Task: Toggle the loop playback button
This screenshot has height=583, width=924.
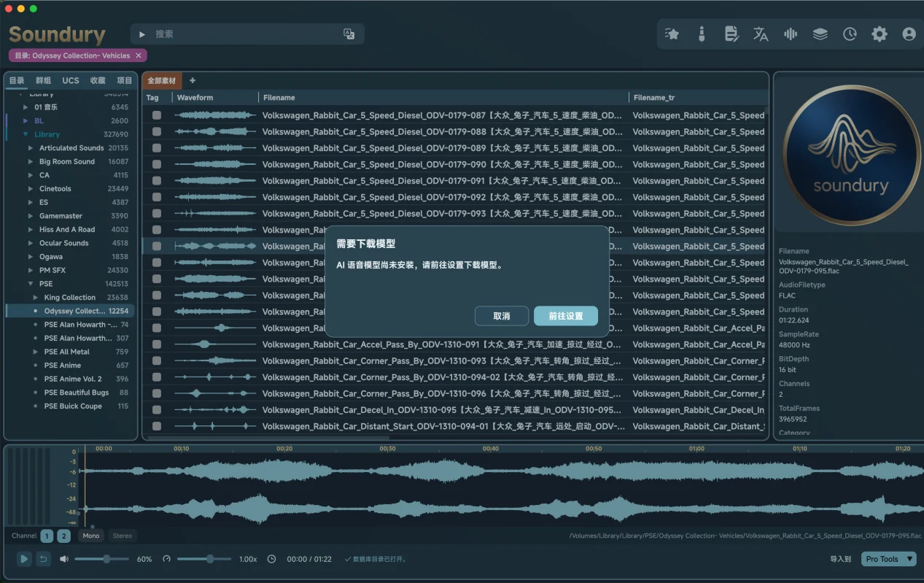Action: point(43,559)
